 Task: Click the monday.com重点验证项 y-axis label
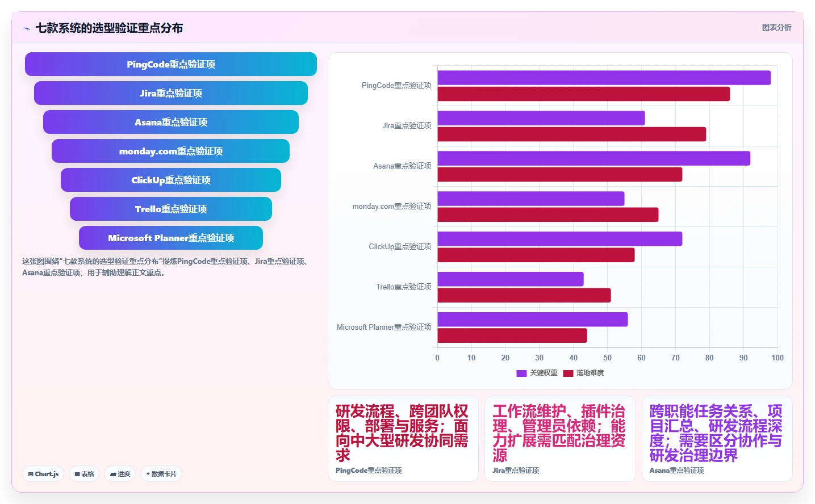392,207
